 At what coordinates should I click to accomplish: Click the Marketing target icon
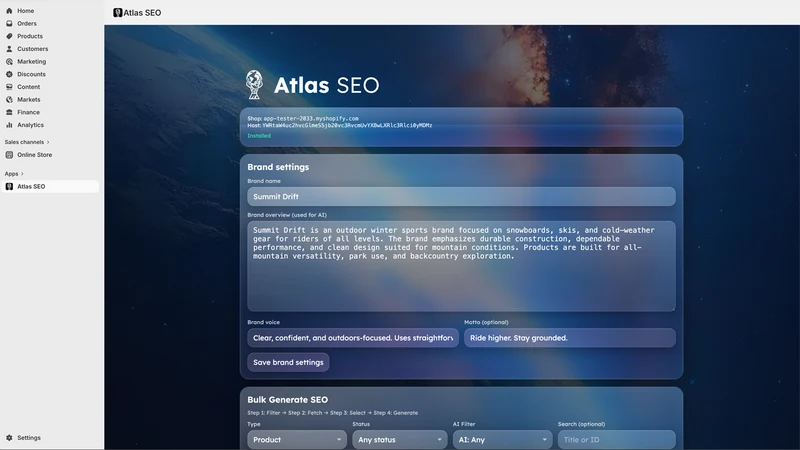tap(9, 62)
